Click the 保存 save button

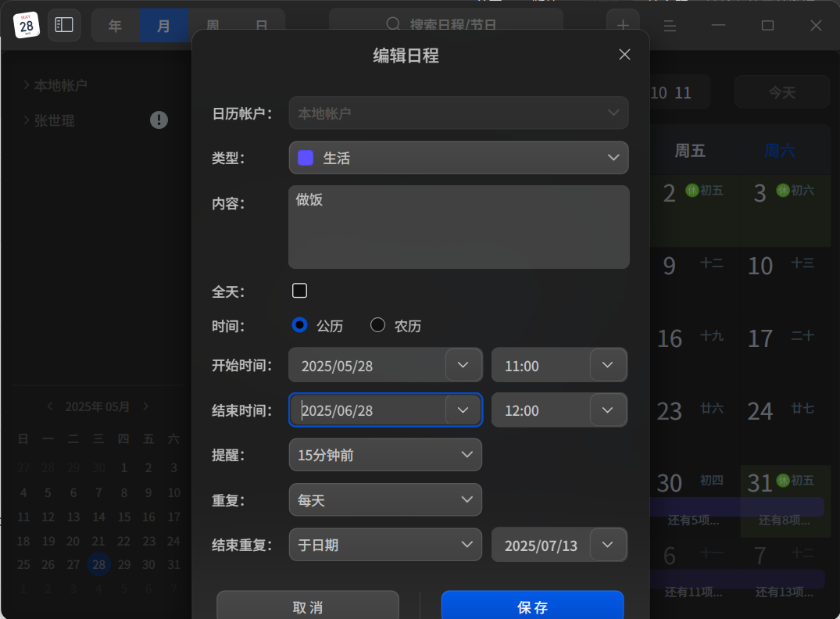click(532, 605)
